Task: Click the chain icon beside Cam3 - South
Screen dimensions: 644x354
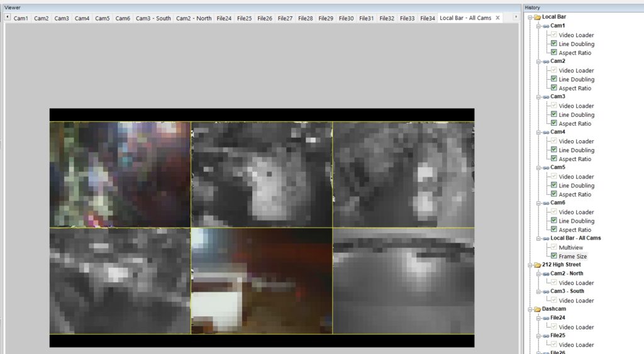Action: (x=546, y=292)
